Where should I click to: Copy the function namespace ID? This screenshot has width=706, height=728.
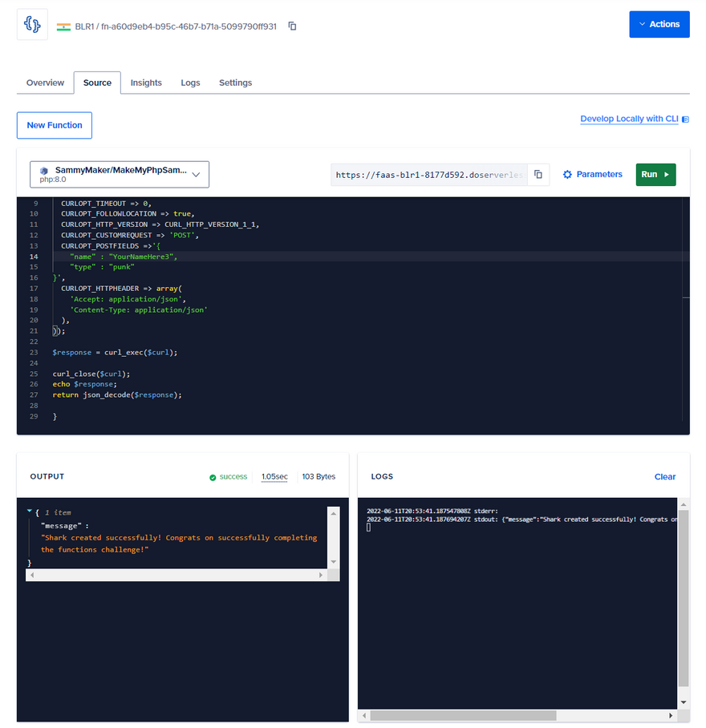tap(292, 26)
